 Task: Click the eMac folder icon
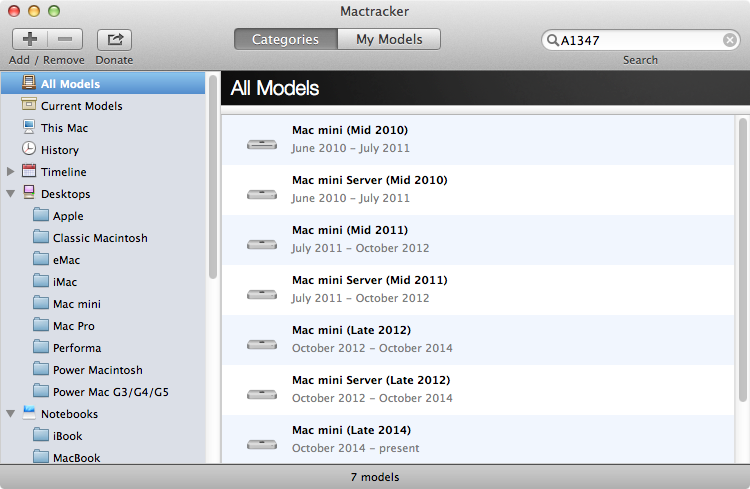click(41, 259)
